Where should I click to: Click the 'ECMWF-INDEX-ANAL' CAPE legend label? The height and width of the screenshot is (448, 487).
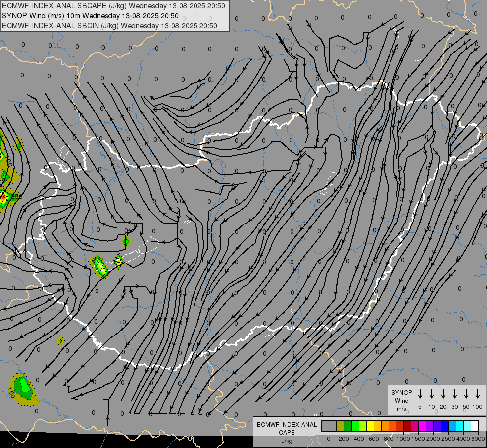click(x=287, y=425)
